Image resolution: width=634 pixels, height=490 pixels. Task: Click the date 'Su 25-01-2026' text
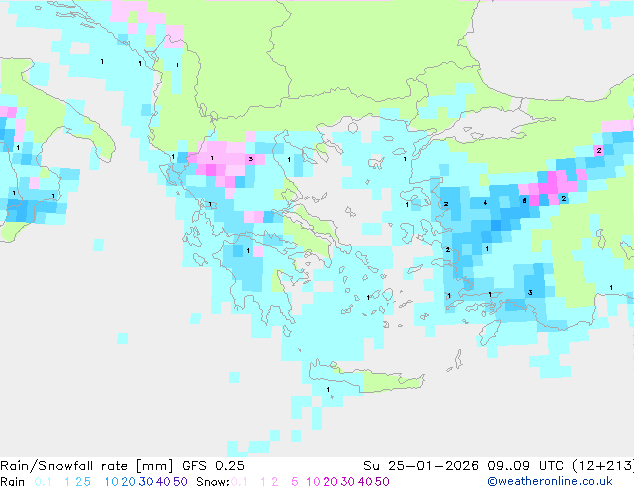coord(421,466)
